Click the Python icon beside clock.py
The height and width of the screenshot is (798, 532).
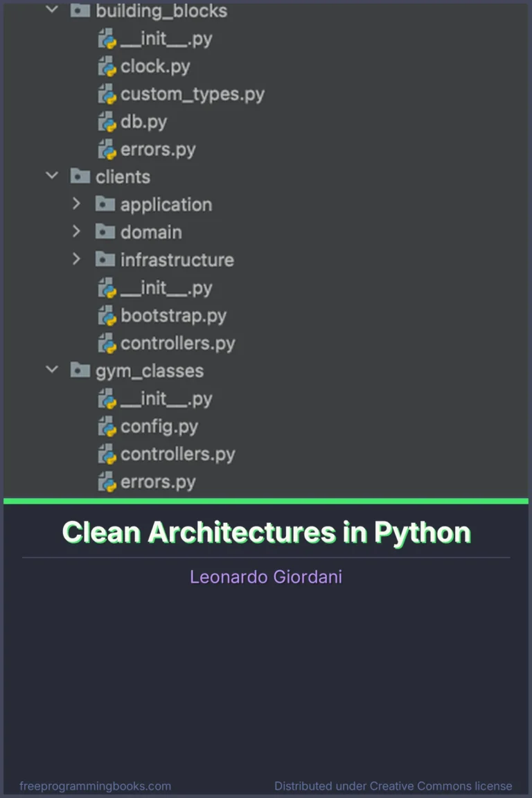pos(107,66)
